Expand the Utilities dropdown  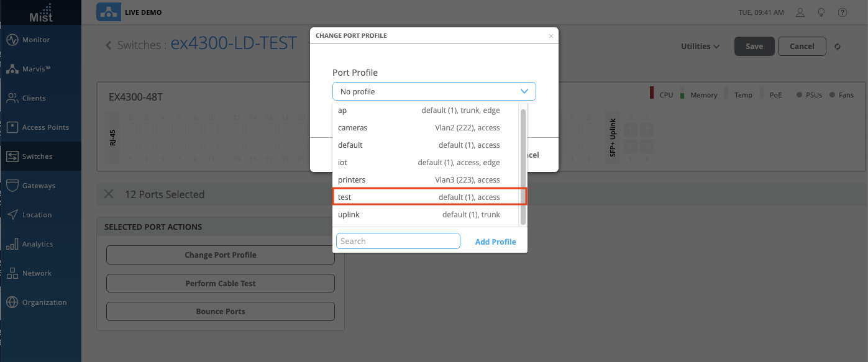pyautogui.click(x=700, y=47)
